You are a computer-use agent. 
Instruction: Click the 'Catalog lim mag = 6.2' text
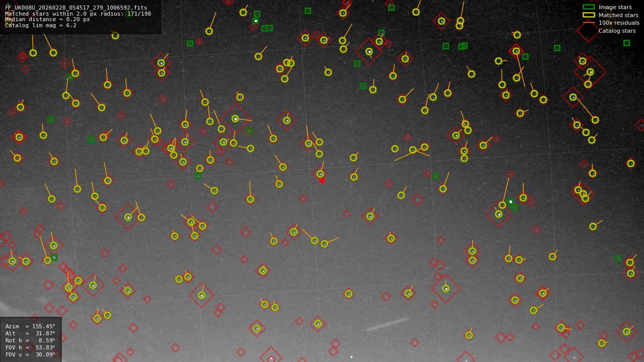41,25
